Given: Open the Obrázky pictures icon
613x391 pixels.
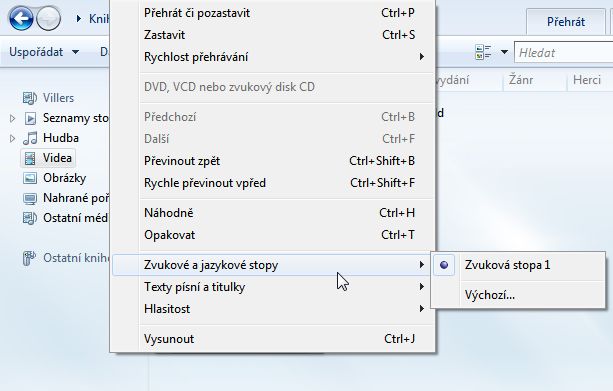Looking at the screenshot, I should click(x=30, y=178).
